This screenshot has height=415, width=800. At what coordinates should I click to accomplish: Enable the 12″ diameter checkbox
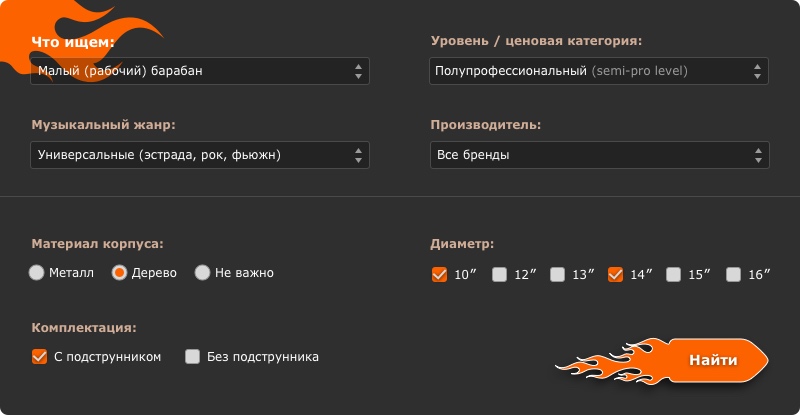coord(499,274)
